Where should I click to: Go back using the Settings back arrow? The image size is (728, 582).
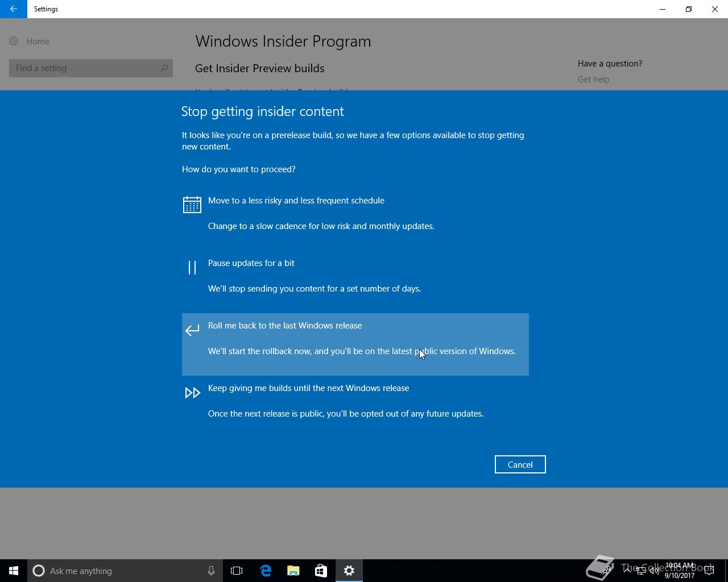pos(14,9)
